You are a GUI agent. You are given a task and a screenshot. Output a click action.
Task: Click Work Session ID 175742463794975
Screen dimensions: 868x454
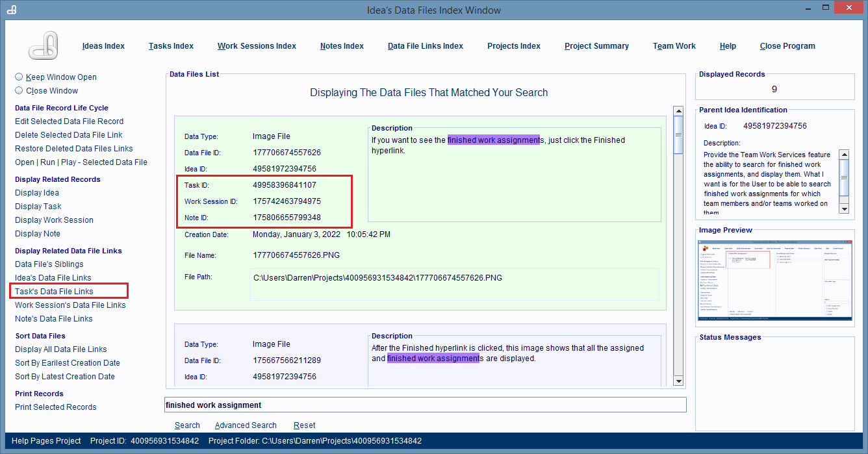pyautogui.click(x=287, y=201)
